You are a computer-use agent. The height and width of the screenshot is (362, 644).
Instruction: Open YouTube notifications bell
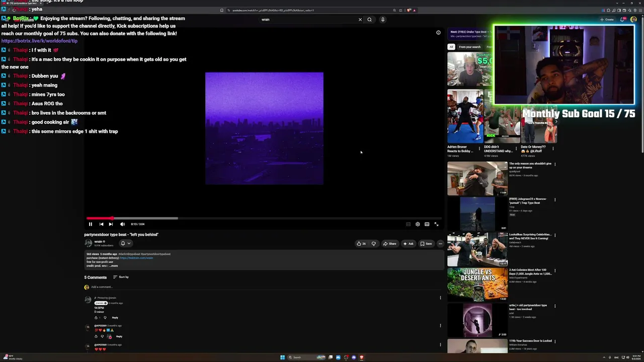click(x=622, y=20)
